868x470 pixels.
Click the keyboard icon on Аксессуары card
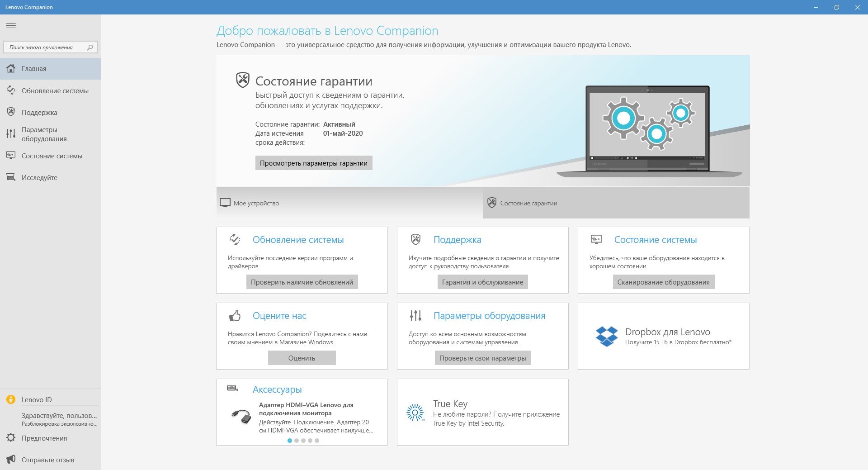(x=232, y=388)
